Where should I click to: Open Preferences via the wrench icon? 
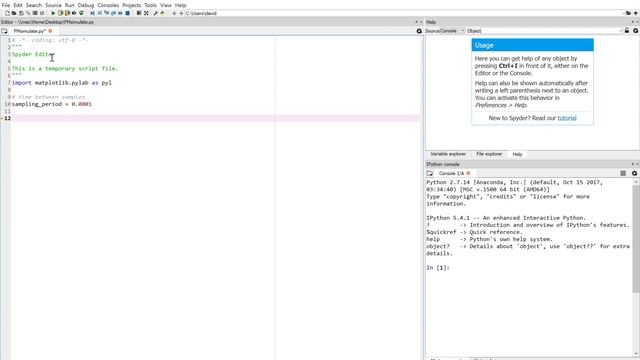(x=156, y=13)
